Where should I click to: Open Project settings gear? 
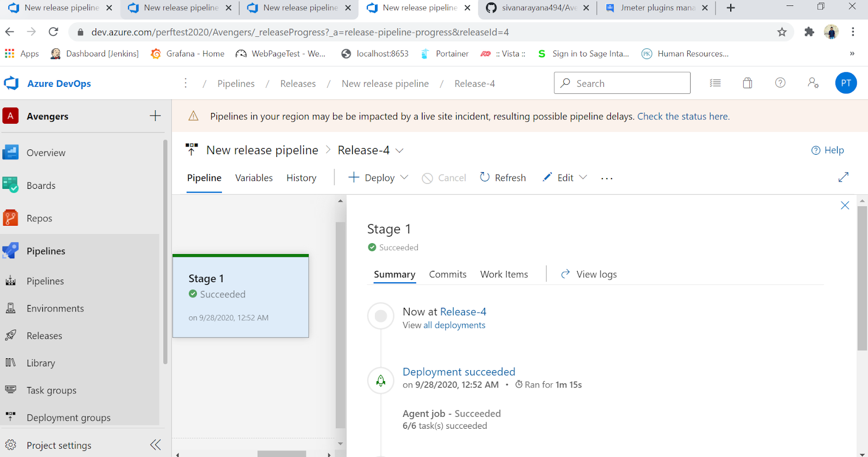point(10,445)
